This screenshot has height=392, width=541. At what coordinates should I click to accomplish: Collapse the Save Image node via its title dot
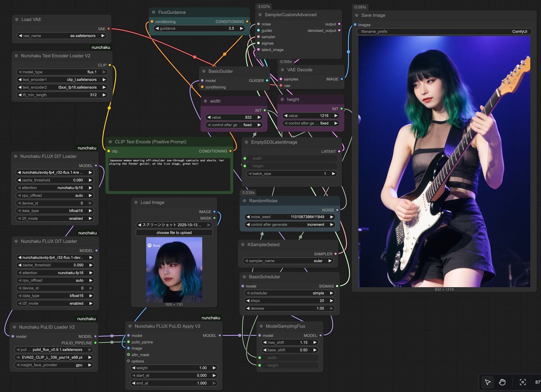click(356, 15)
